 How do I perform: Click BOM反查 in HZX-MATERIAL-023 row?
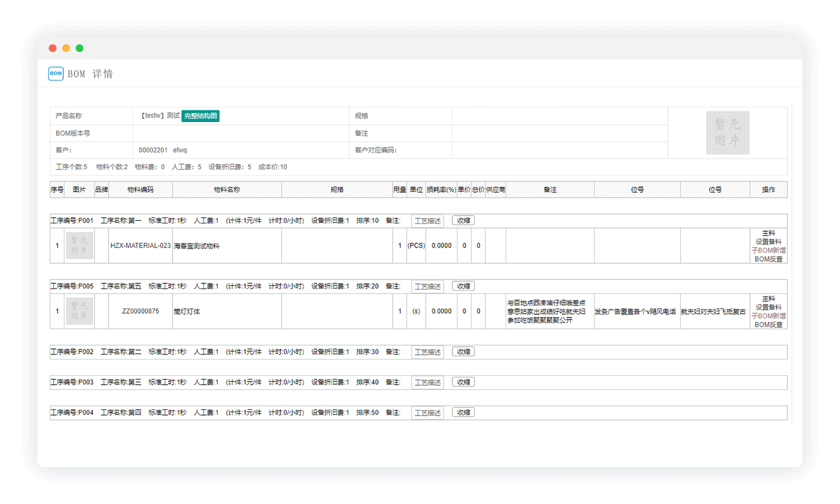point(768,259)
